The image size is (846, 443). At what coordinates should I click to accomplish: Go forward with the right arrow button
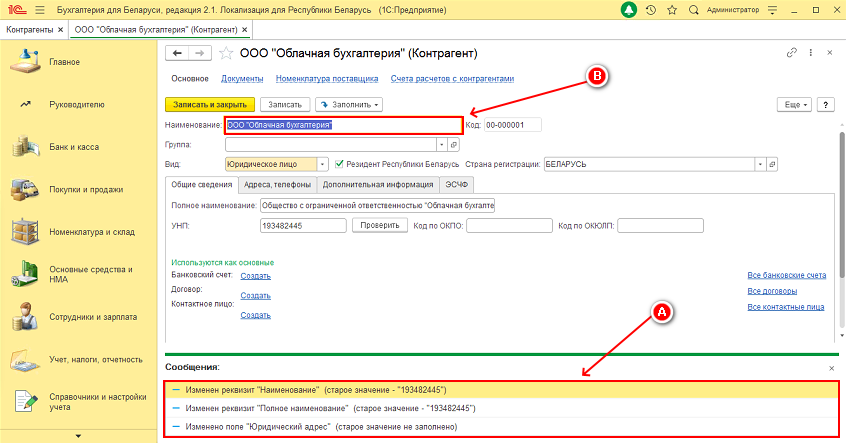point(200,53)
